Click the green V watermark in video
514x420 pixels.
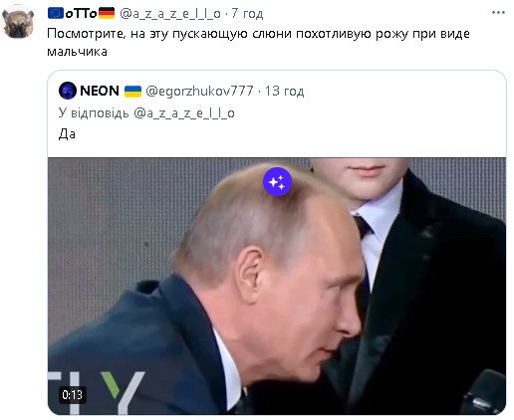pyautogui.click(x=112, y=385)
